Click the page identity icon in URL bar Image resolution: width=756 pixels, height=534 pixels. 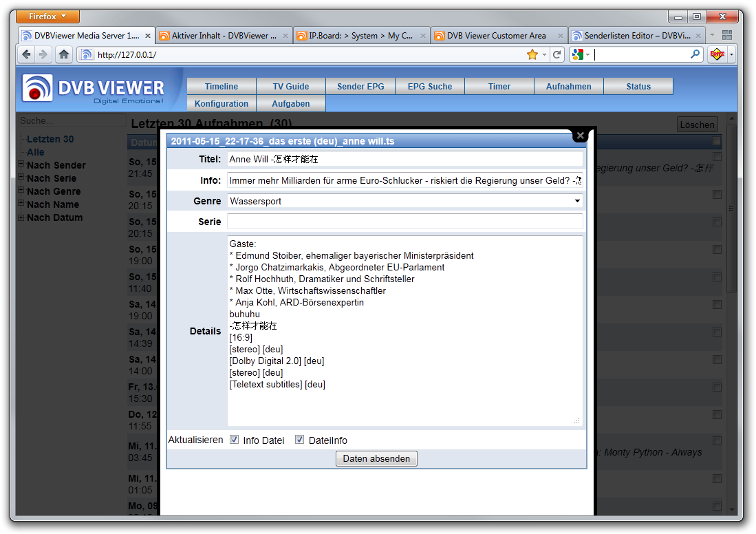(x=86, y=54)
